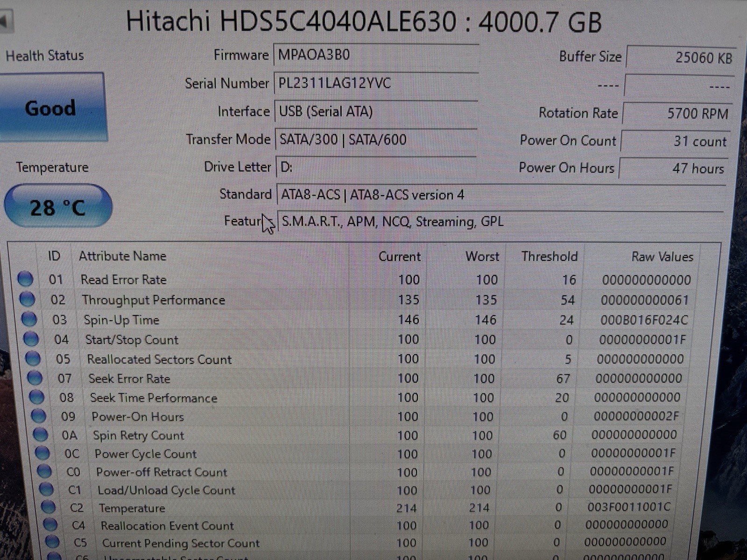Click raw value 003F0011001C

tap(629, 507)
